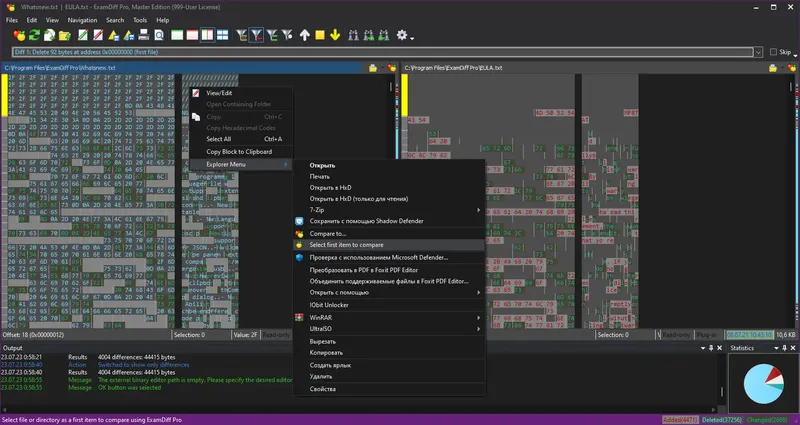Screen dimensions: 800x425
Task: Click the funnel filter with the gear
Action: coord(287,35)
